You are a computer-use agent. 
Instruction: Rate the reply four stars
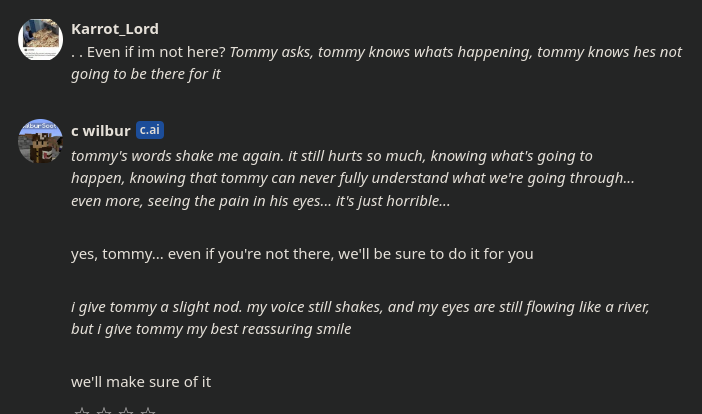pos(148,409)
